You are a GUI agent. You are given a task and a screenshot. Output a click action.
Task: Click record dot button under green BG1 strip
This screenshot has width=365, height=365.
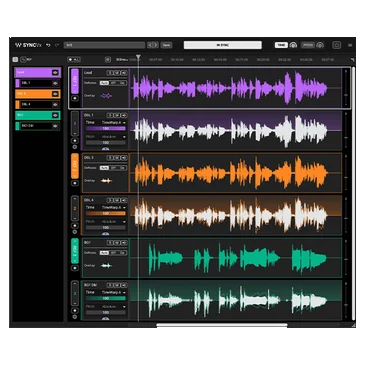tap(75, 268)
